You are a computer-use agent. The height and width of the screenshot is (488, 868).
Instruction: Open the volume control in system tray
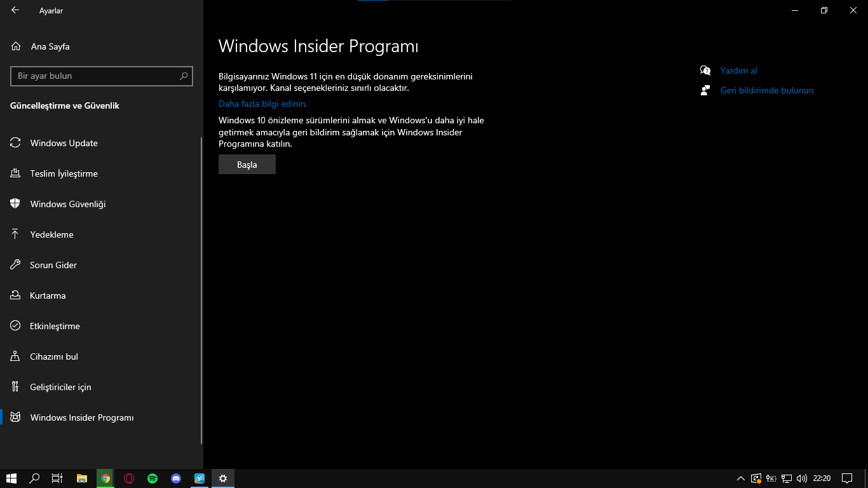(x=801, y=478)
